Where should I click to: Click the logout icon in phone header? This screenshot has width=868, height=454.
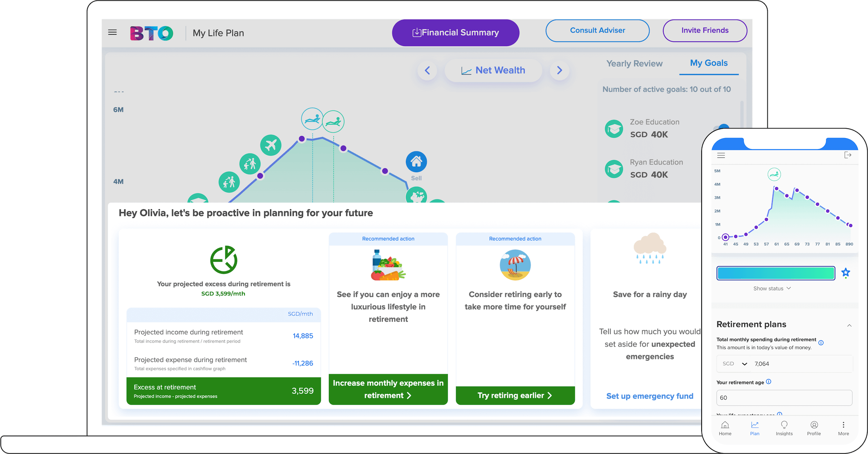(847, 155)
